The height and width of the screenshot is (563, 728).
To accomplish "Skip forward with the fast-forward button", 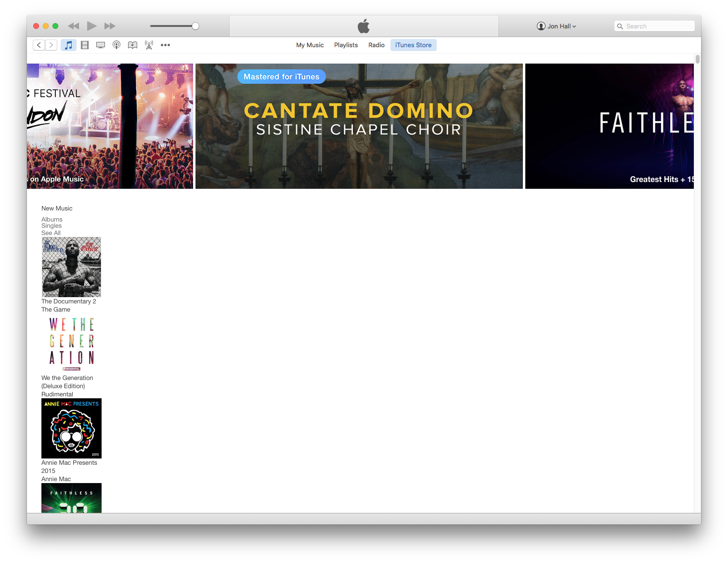I will coord(110,26).
